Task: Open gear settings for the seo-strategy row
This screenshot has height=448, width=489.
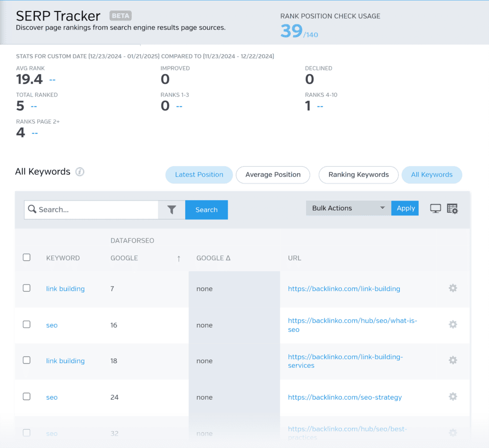Action: coord(453,396)
